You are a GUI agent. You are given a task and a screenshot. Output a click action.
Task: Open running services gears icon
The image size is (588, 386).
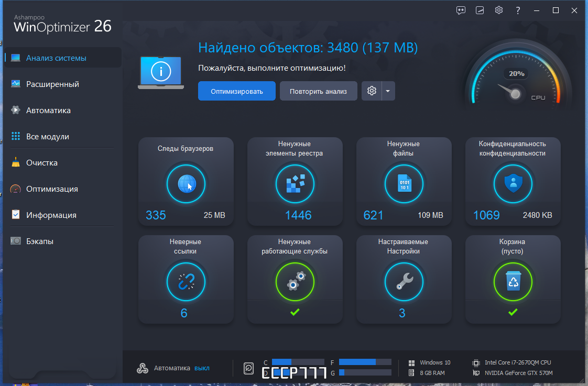[295, 282]
